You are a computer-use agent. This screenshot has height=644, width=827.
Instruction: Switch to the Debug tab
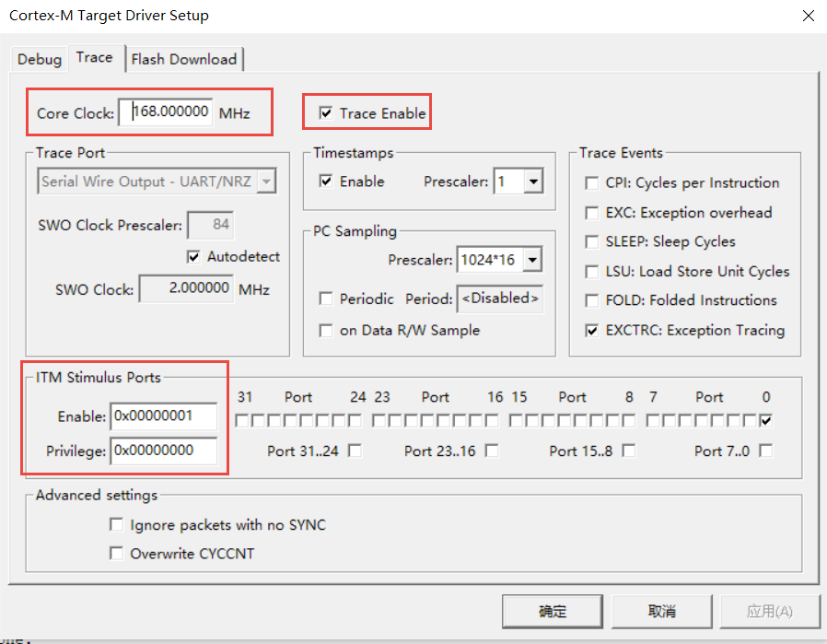pos(39,58)
